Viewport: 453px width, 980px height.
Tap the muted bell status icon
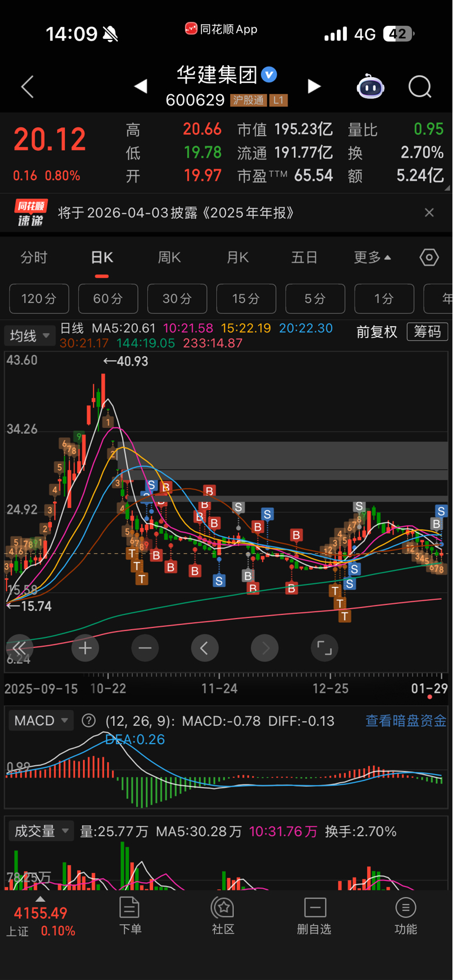pyautogui.click(x=110, y=34)
